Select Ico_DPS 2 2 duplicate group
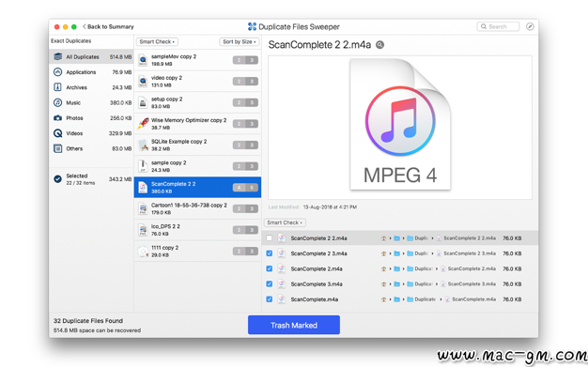The width and height of the screenshot is (588, 367). point(197,230)
